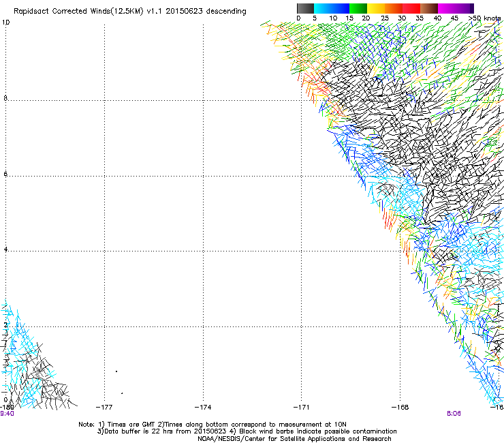Click the dark blue 10-15 knots color band
Viewport: 504px width, 443px height.
point(341,8)
